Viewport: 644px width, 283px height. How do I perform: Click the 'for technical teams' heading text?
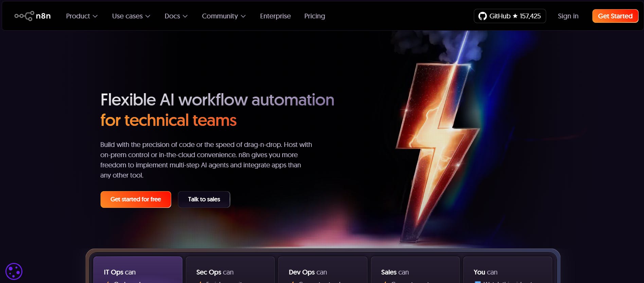pos(168,120)
